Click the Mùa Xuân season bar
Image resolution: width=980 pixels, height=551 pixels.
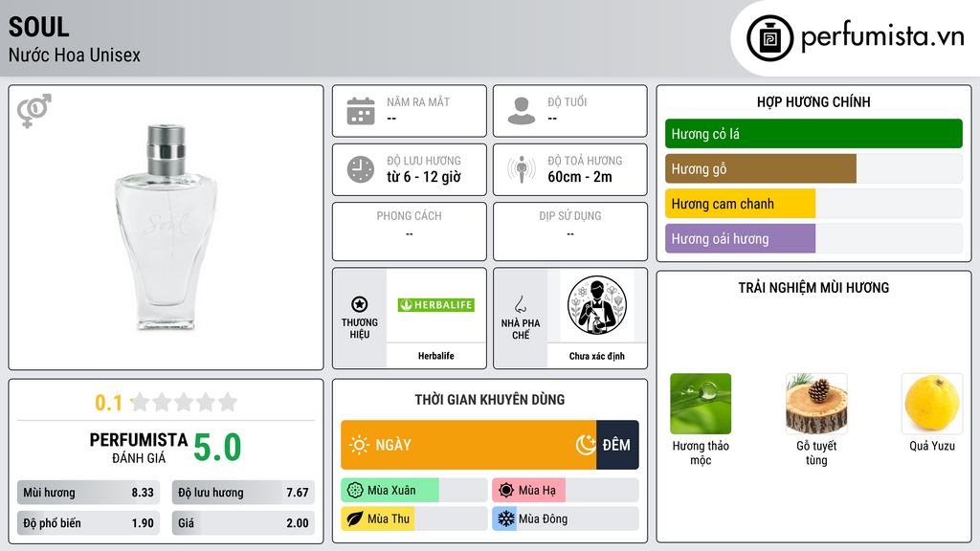click(413, 491)
